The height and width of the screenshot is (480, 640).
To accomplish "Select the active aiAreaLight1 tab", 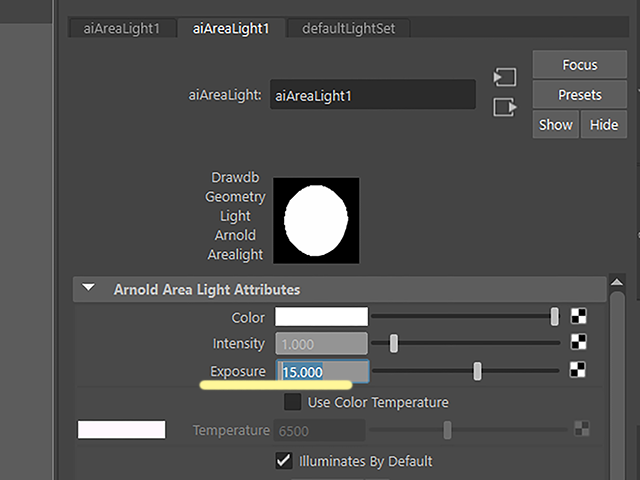I will 231,29.
